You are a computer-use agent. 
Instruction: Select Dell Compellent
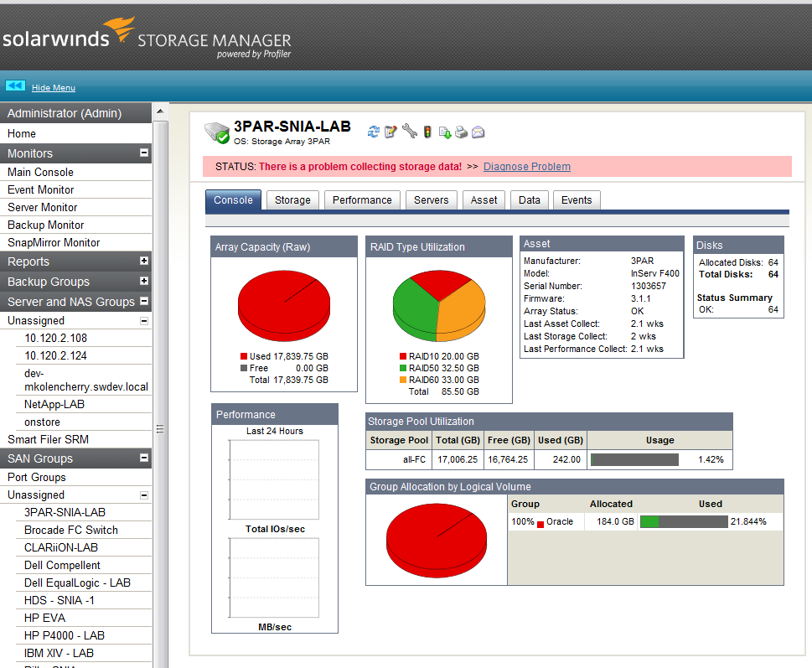click(x=62, y=566)
